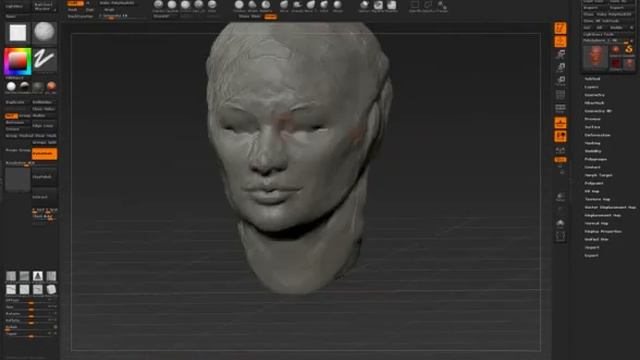Open the Texture Map section
The image size is (640, 360).
tap(597, 199)
